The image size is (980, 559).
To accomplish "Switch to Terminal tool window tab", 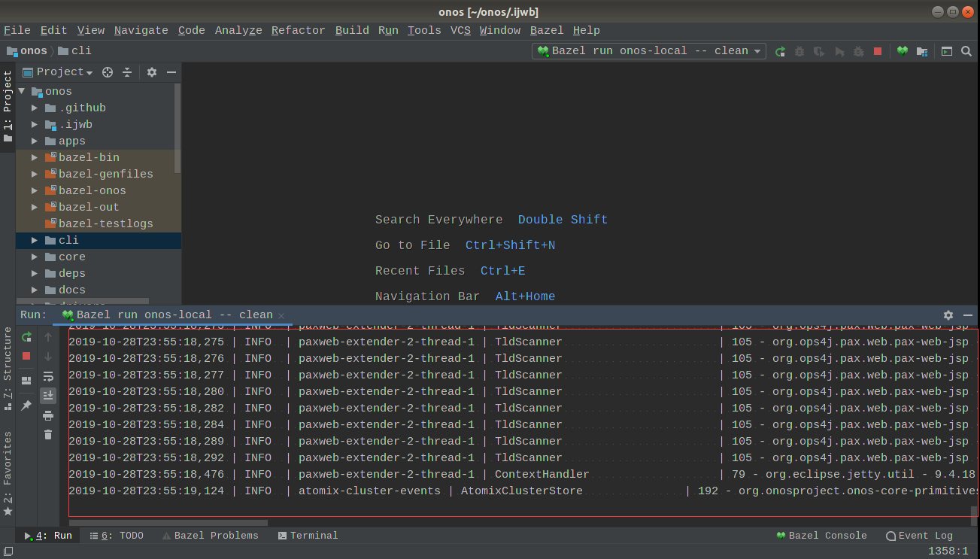I will (x=308, y=536).
